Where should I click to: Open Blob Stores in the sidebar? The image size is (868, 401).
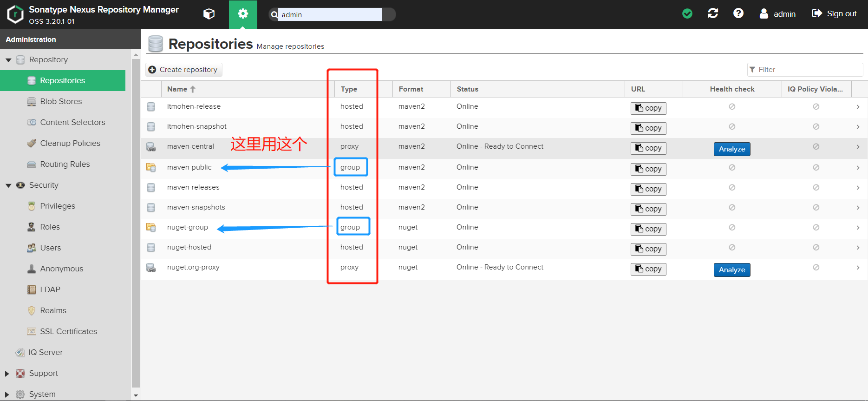pos(61,101)
